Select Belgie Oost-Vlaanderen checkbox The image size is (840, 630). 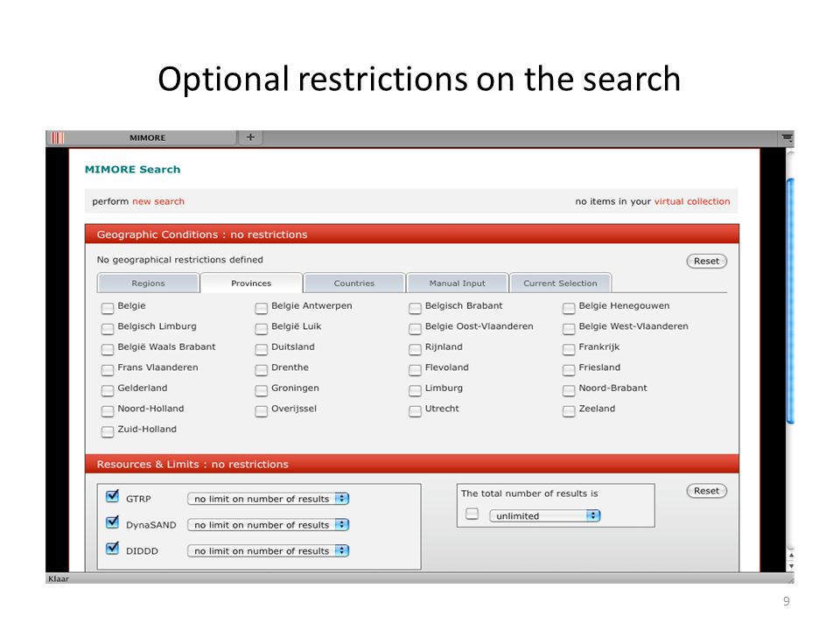pyautogui.click(x=415, y=328)
